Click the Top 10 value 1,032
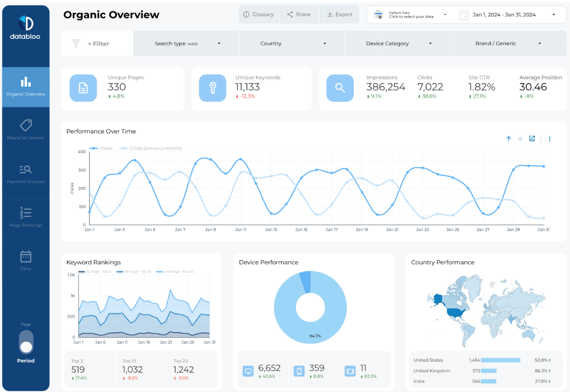Screen dimensions: 570x392 132,370
